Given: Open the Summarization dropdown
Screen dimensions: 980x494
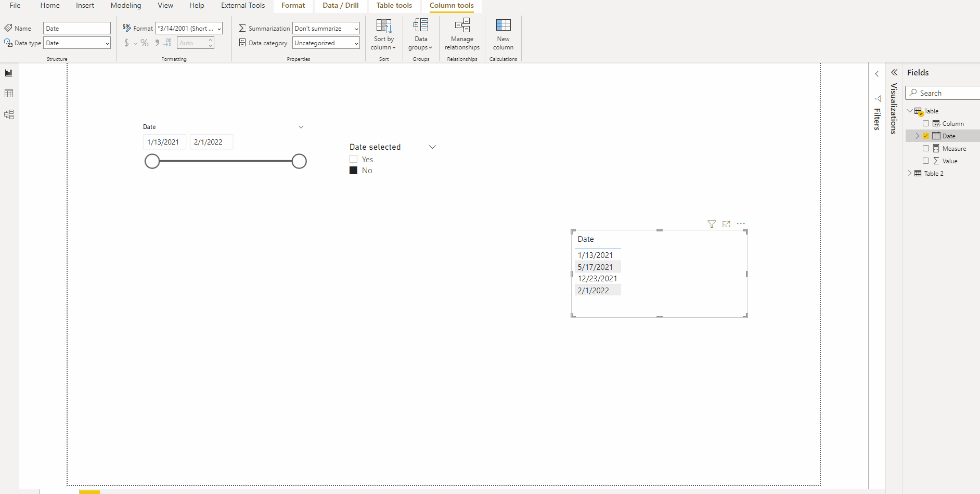Looking at the screenshot, I should pyautogui.click(x=326, y=29).
